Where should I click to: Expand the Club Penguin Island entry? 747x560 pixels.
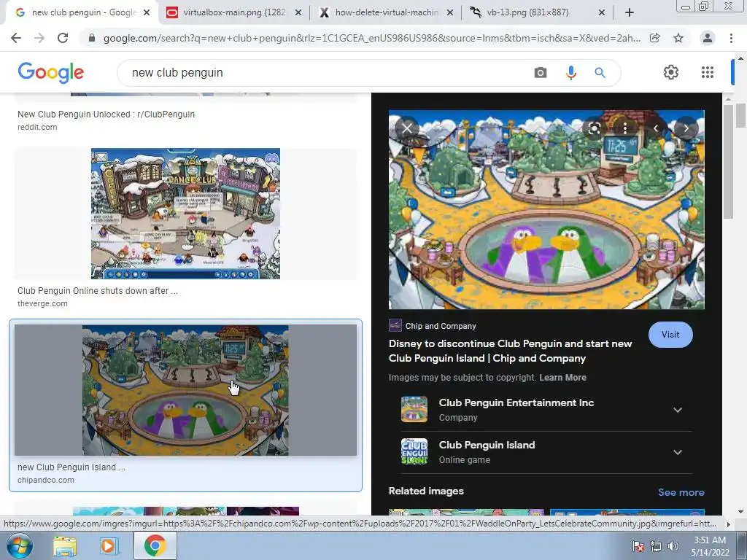point(678,452)
